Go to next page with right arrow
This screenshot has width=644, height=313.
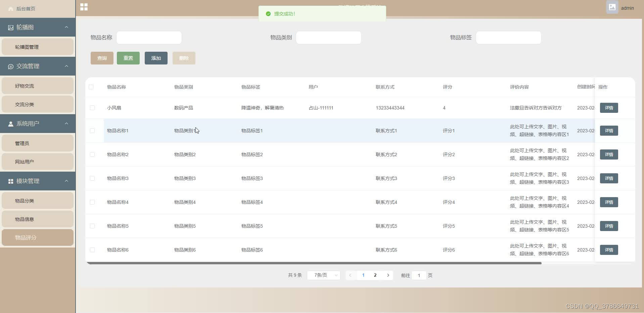pyautogui.click(x=388, y=275)
